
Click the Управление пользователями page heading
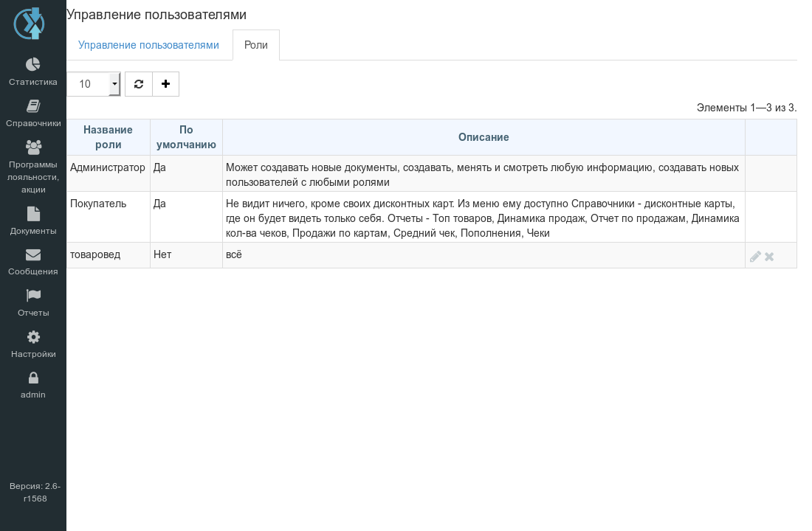pos(156,15)
